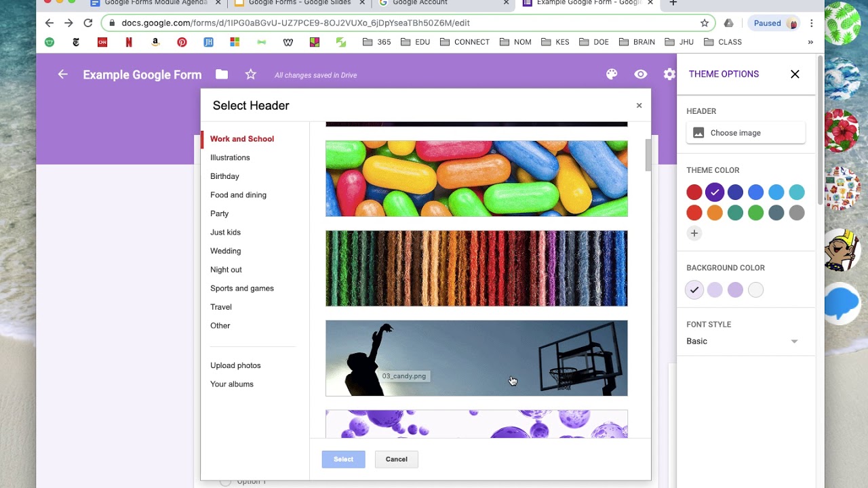The image size is (868, 488).
Task: Select the Food and dining category
Action: click(x=238, y=195)
